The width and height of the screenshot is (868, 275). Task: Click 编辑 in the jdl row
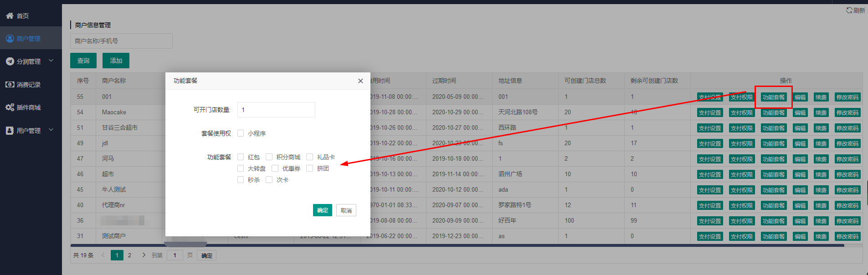tap(800, 143)
